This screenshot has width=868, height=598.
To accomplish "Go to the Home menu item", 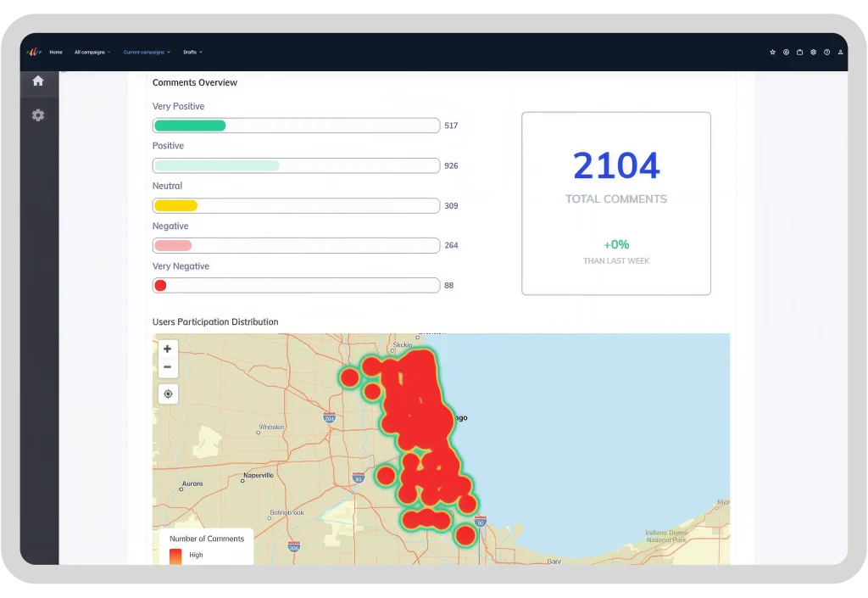I will click(56, 52).
